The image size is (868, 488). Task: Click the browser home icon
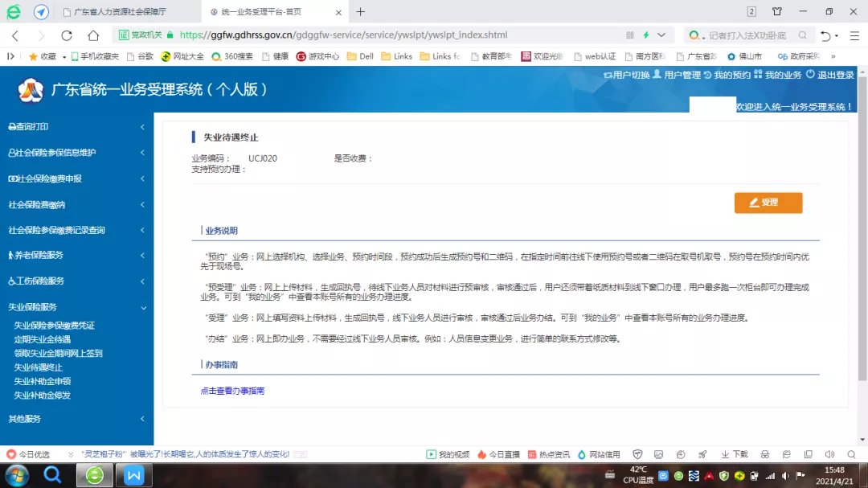pyautogui.click(x=93, y=35)
